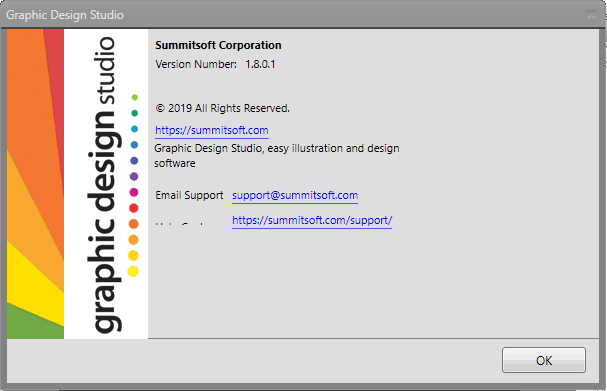The width and height of the screenshot is (607, 391).
Task: Open the https://summitsoft.com link
Action: pos(212,130)
